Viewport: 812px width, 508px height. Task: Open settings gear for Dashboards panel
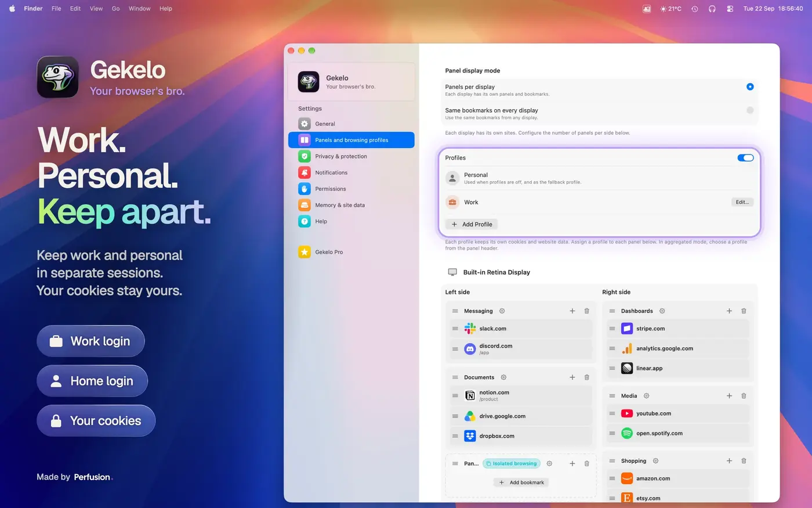coord(662,311)
